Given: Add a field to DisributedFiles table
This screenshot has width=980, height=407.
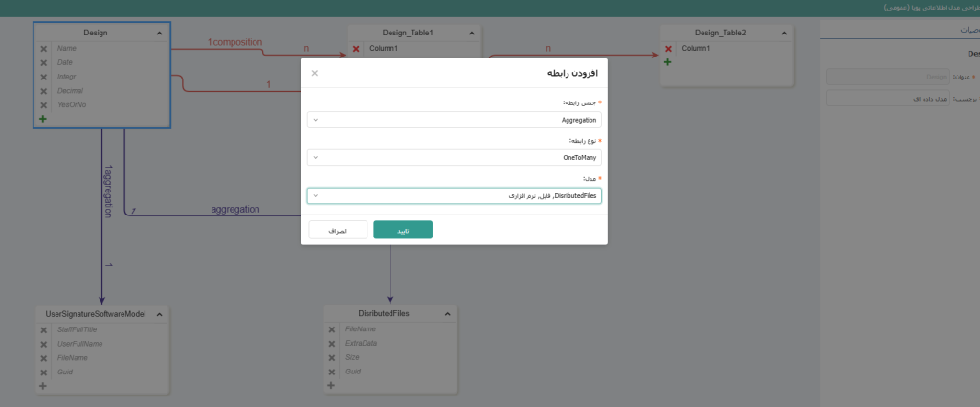Looking at the screenshot, I should point(331,386).
